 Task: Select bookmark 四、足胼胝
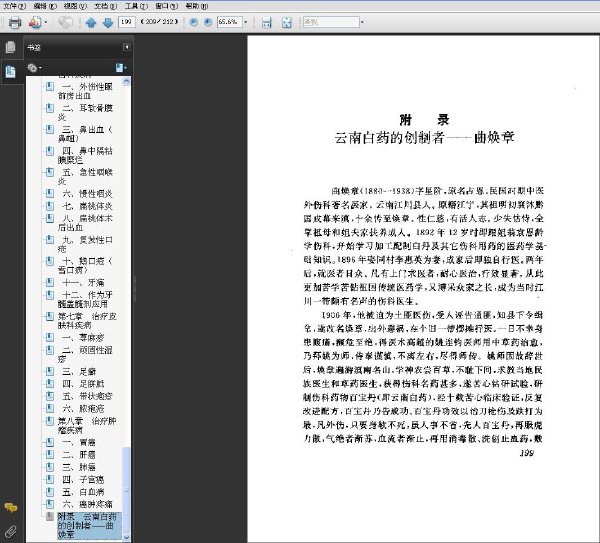[83, 384]
